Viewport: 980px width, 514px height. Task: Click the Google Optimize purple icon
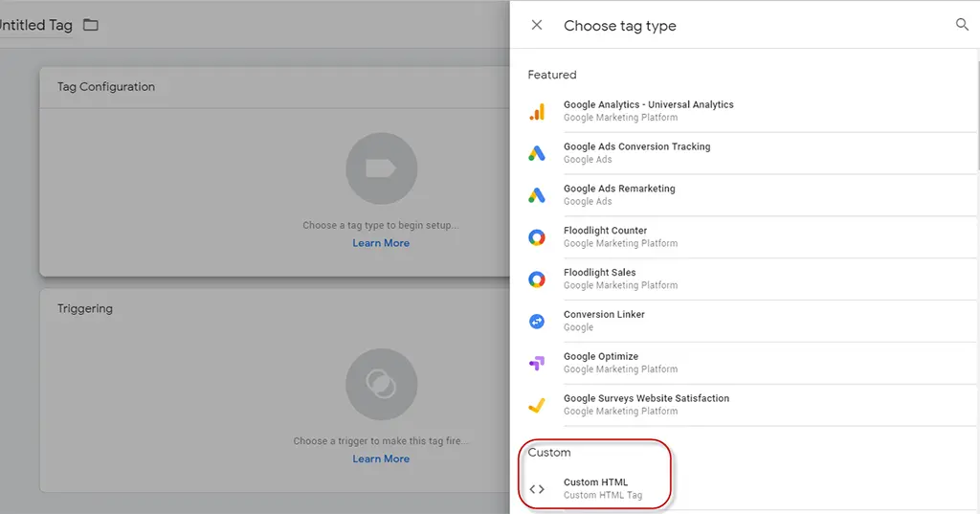(537, 363)
